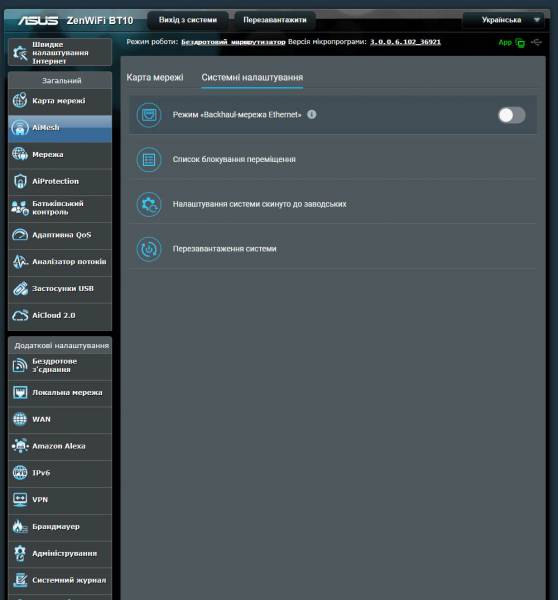Click the Локальна мережа LAN icon
Viewport: 558px width, 600px height.
pyautogui.click(x=20, y=392)
